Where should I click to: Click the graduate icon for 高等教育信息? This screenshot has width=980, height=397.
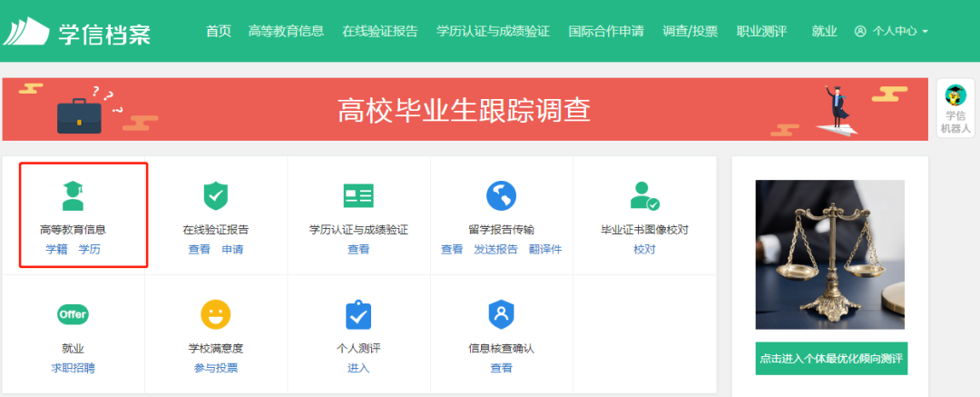(73, 195)
